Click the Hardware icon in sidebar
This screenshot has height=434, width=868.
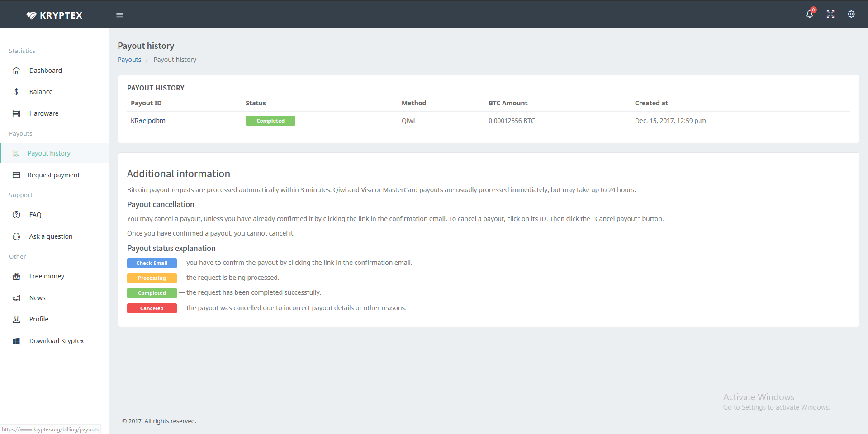coord(17,113)
